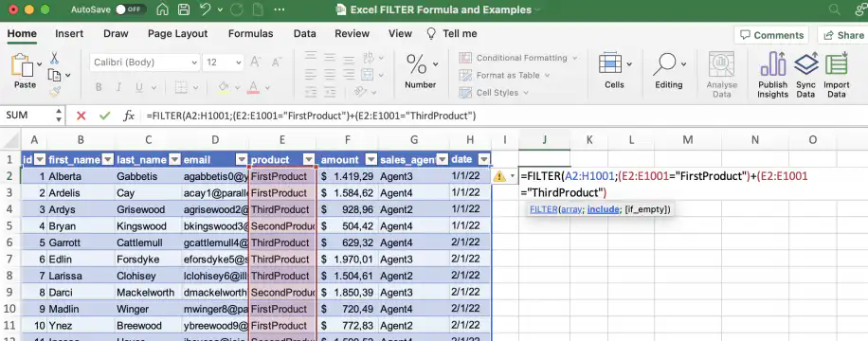Click Tell me search box
The width and height of the screenshot is (868, 341).
tap(452, 34)
